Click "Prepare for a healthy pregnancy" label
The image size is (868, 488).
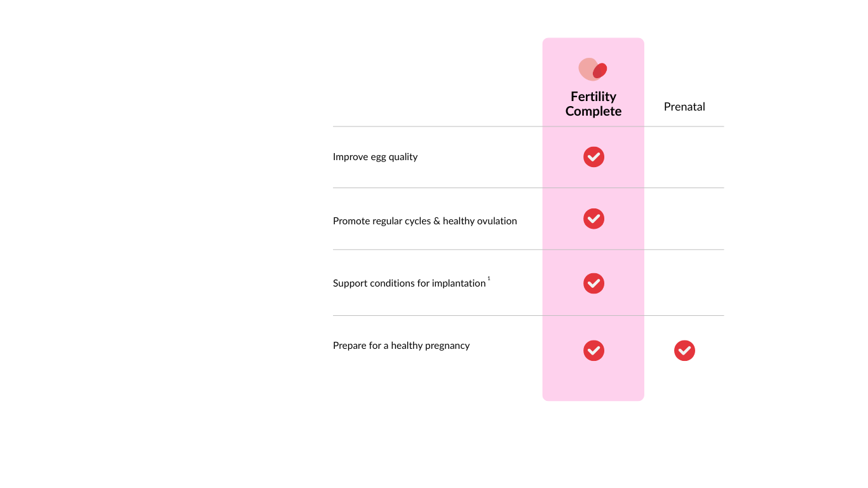click(x=401, y=346)
